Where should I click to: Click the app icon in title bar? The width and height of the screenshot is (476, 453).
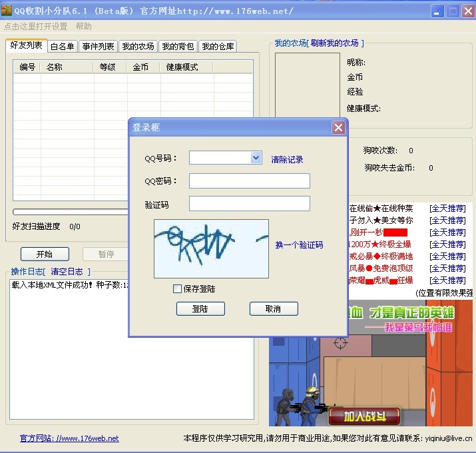pos(7,11)
